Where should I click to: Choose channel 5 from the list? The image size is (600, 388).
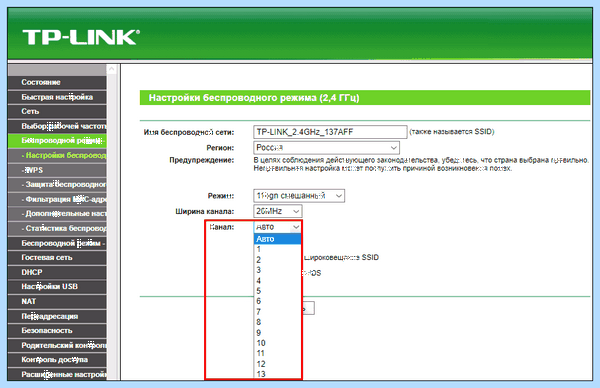[278, 291]
